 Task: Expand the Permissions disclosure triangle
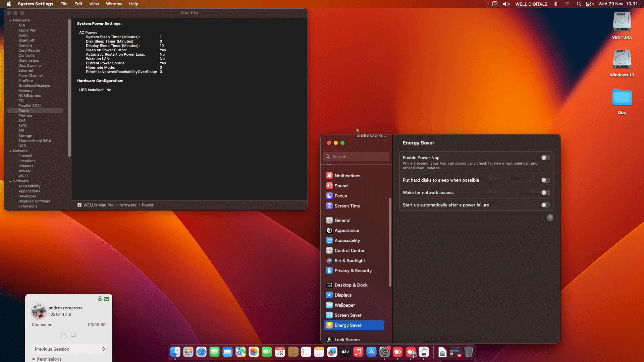(x=34, y=359)
